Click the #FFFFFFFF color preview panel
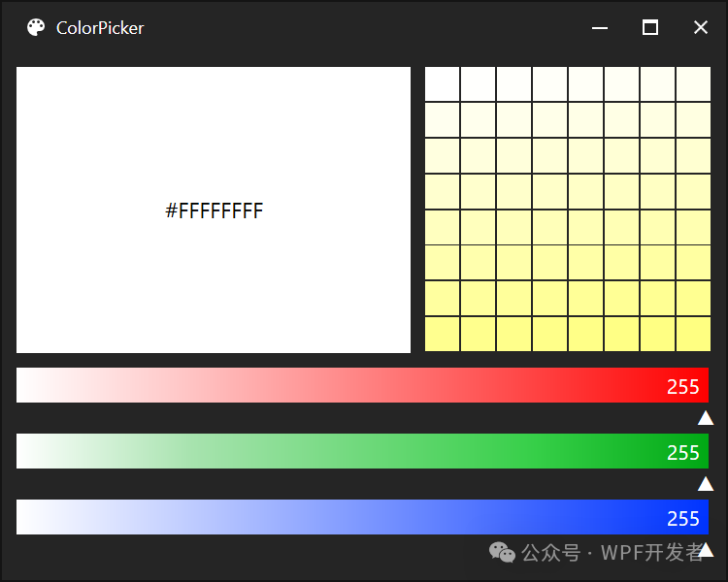 214,210
